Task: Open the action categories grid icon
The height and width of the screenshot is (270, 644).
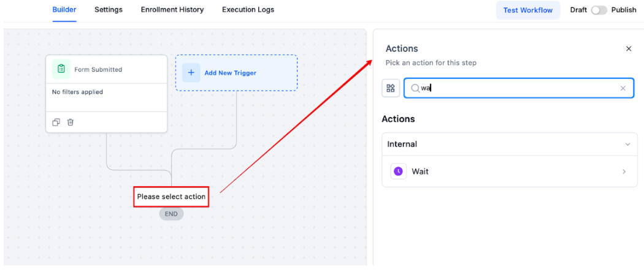Action: [391, 88]
